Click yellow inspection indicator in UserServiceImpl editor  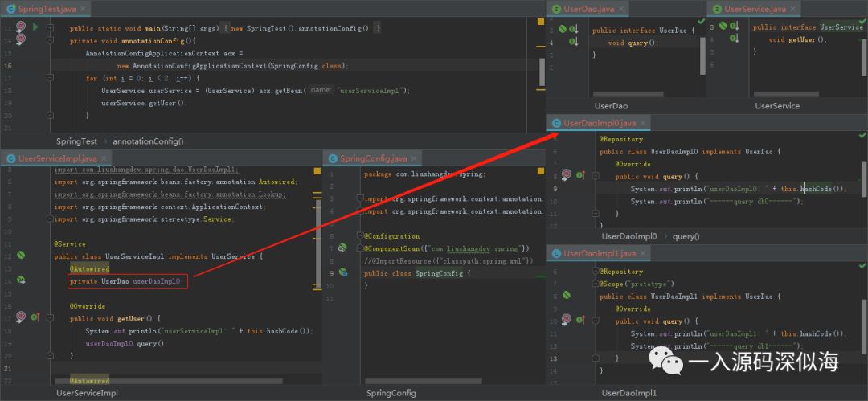(x=317, y=172)
